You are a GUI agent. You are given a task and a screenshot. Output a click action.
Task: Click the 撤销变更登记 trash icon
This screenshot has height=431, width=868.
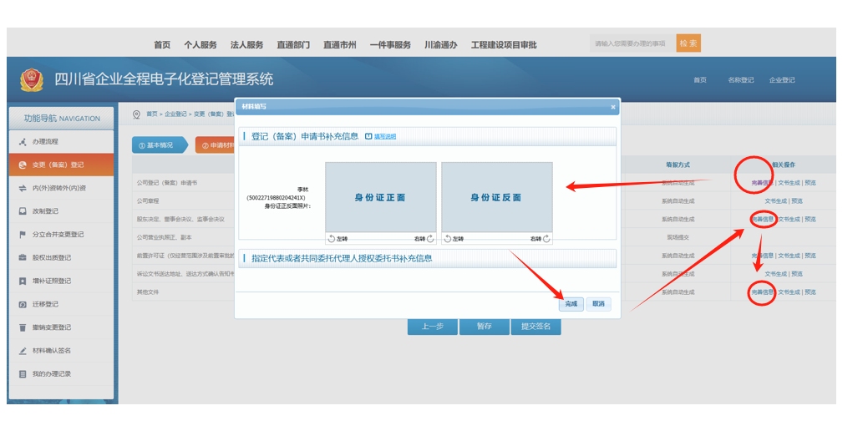(x=23, y=327)
